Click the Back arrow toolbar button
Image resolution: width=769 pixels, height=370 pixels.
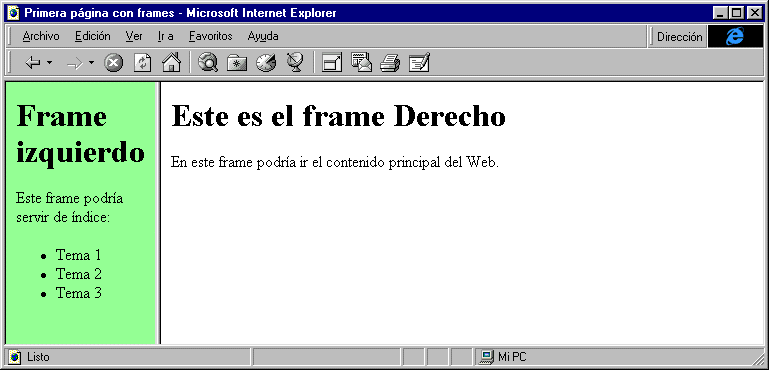[x=32, y=63]
